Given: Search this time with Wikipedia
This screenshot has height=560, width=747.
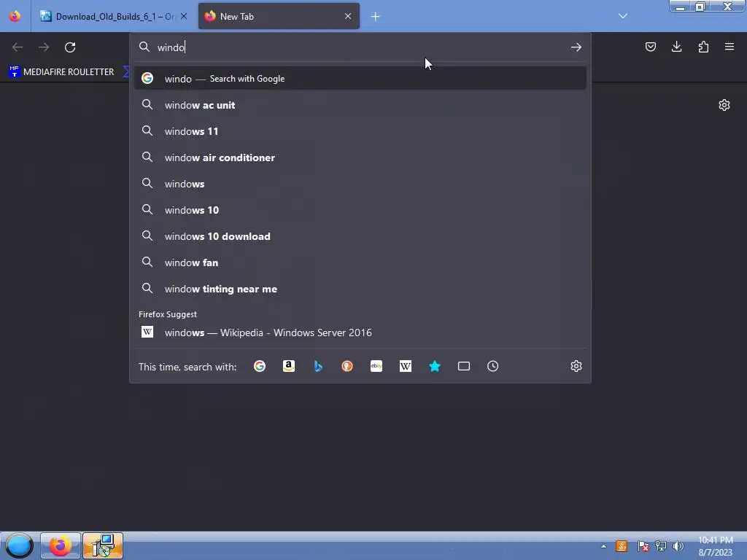Looking at the screenshot, I should tap(406, 366).
